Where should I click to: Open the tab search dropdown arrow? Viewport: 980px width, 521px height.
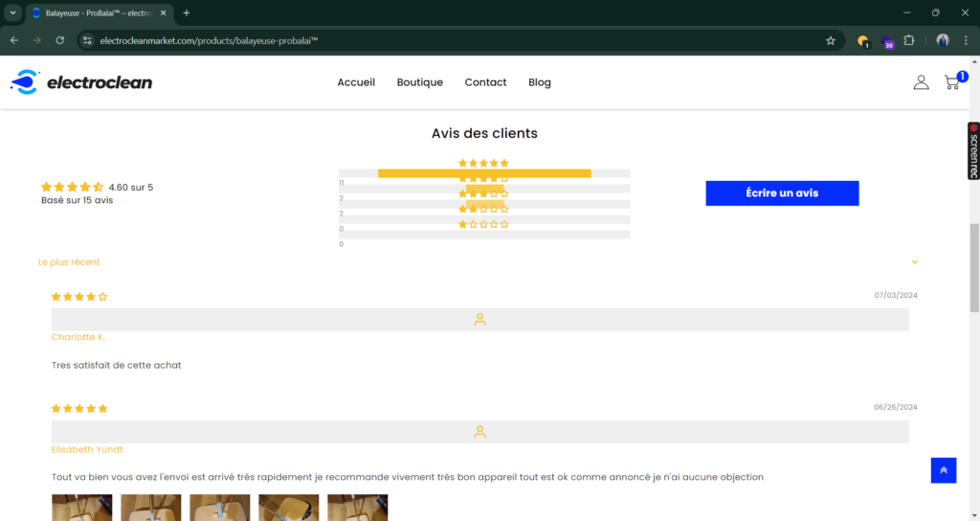pos(12,12)
